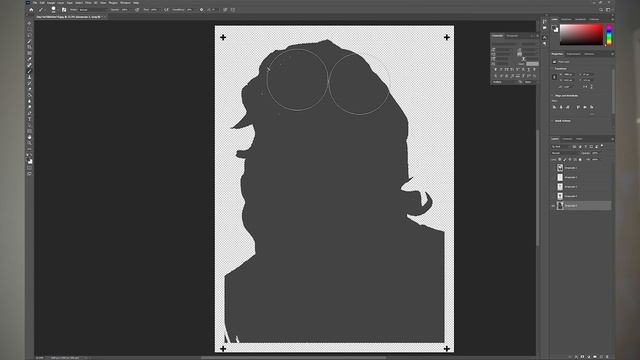Viewport: 640px width, 360px height.
Task: Lock all layer attributes padlock icon
Action: click(580, 160)
